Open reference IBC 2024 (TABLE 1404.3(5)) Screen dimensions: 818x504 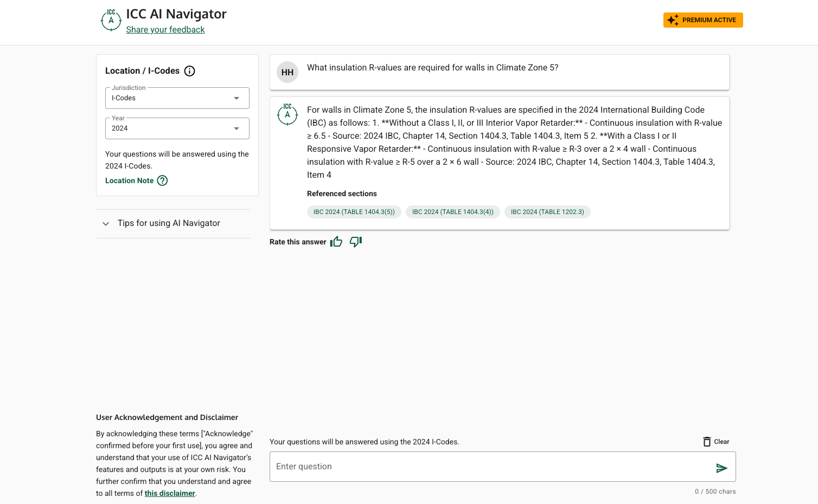pyautogui.click(x=354, y=212)
